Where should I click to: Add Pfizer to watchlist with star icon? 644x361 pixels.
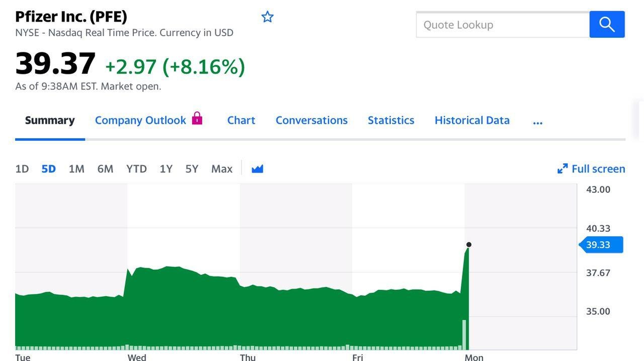click(267, 17)
